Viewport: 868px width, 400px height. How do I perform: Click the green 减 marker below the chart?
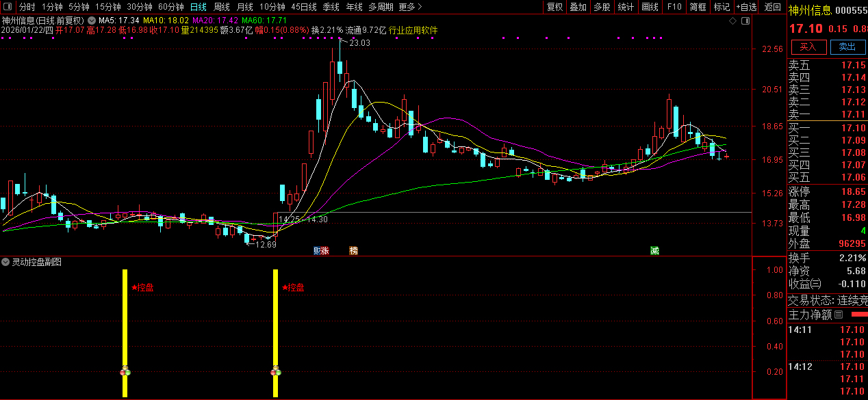tap(655, 251)
